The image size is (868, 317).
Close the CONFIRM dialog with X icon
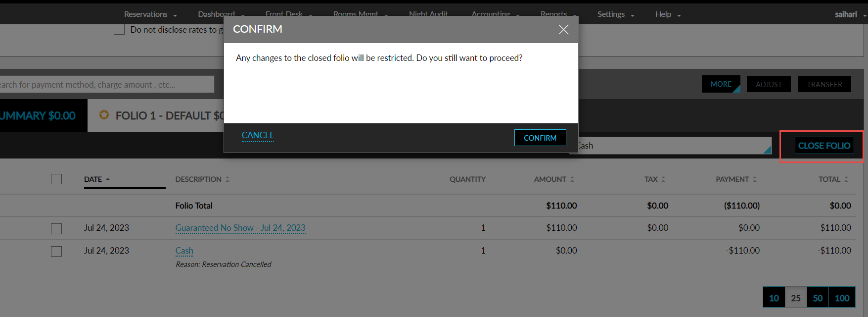click(x=563, y=30)
